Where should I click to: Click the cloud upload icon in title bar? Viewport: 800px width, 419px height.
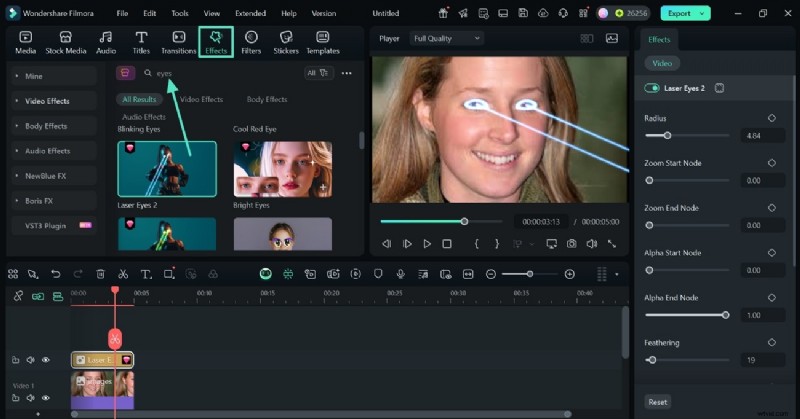pos(543,13)
